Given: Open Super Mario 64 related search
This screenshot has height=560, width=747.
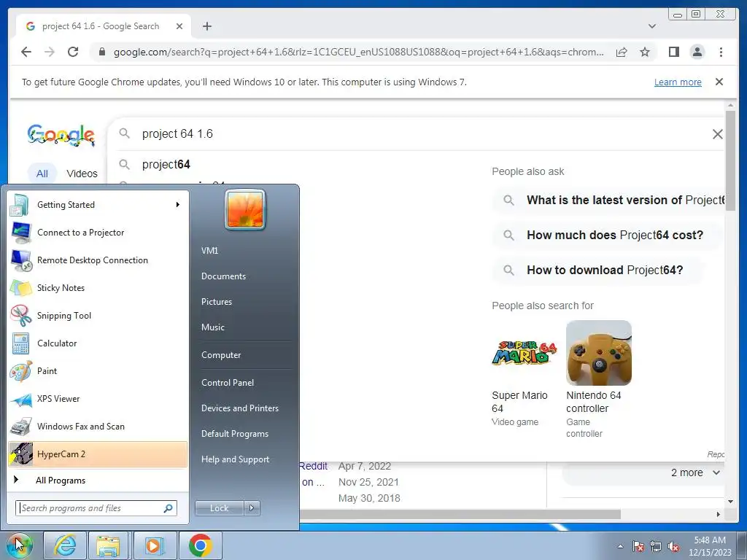Looking at the screenshot, I should click(x=524, y=374).
